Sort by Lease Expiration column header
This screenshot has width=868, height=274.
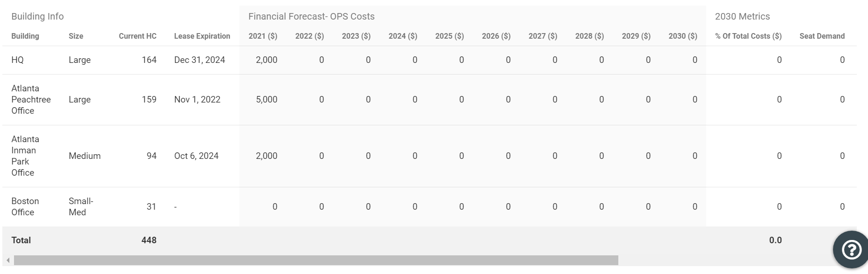tap(202, 36)
